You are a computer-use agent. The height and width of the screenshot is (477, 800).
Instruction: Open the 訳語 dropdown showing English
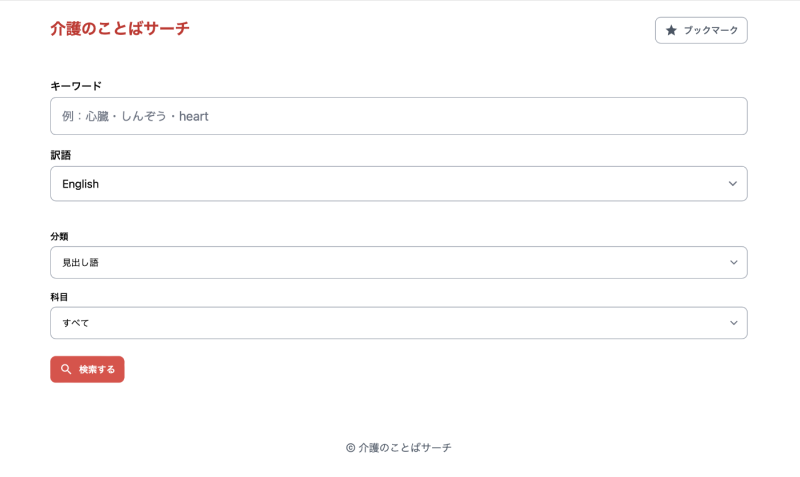tap(398, 184)
